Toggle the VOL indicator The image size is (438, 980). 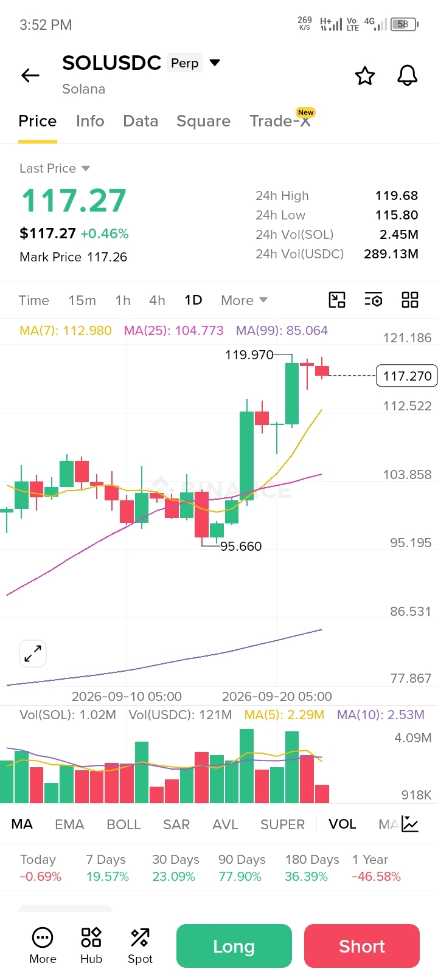click(342, 824)
